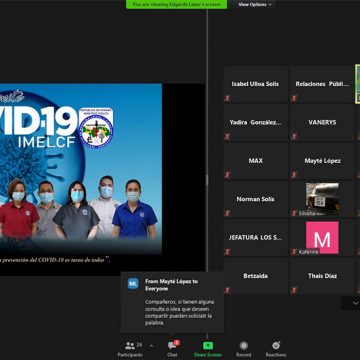Click the participant count 26 label
This screenshot has width=360, height=360.
pos(139,345)
